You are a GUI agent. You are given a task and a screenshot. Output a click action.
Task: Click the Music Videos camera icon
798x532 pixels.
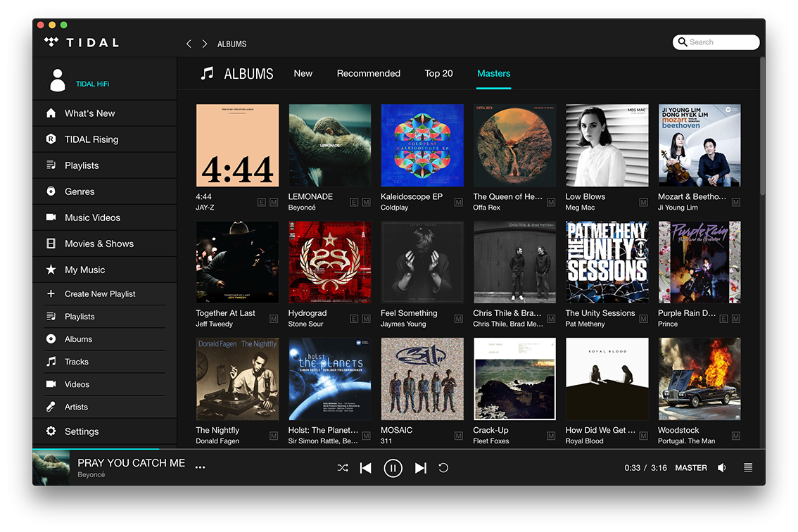tap(51, 217)
